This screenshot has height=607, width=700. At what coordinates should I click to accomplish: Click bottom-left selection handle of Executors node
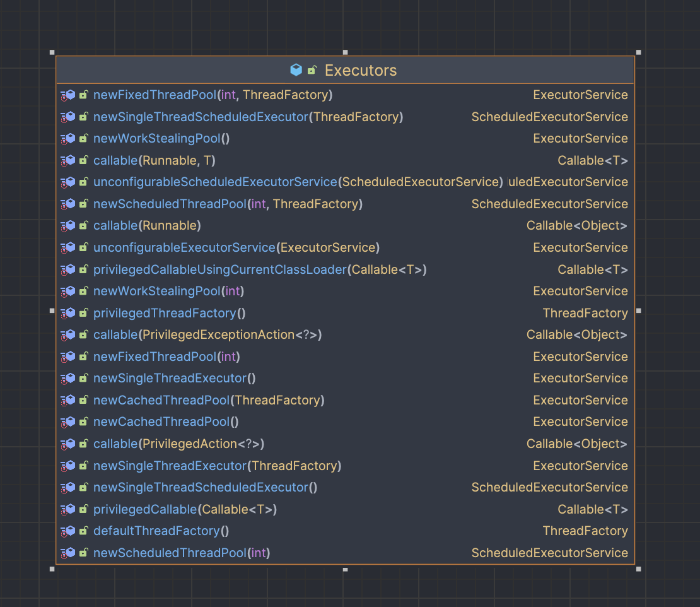pos(52,569)
